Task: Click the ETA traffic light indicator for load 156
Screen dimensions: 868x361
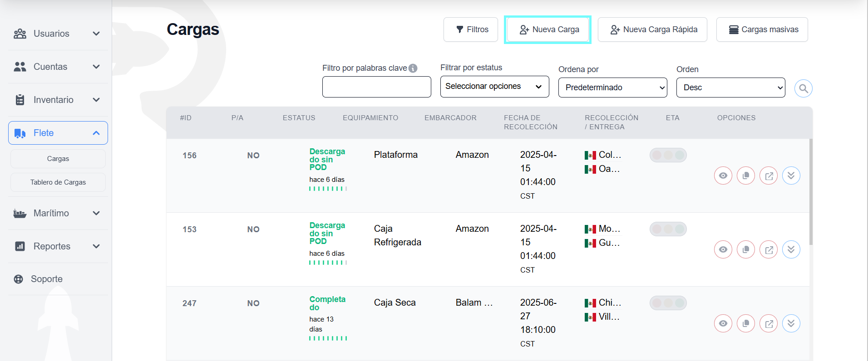Action: click(x=668, y=155)
